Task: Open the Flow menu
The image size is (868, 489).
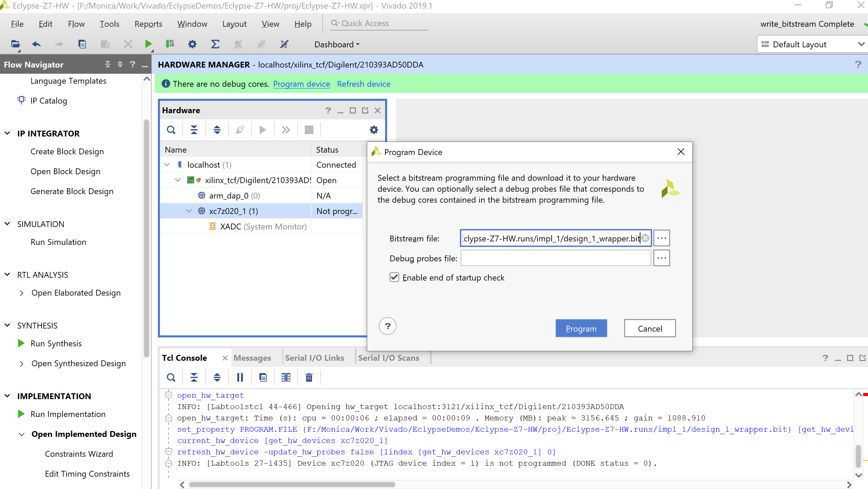Action: (x=76, y=24)
